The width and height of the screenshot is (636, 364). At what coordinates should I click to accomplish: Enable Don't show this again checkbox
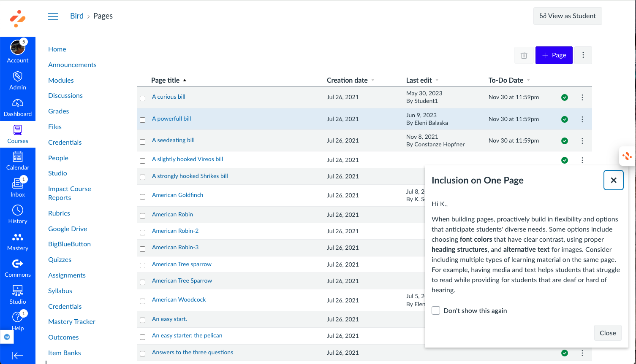pos(436,310)
